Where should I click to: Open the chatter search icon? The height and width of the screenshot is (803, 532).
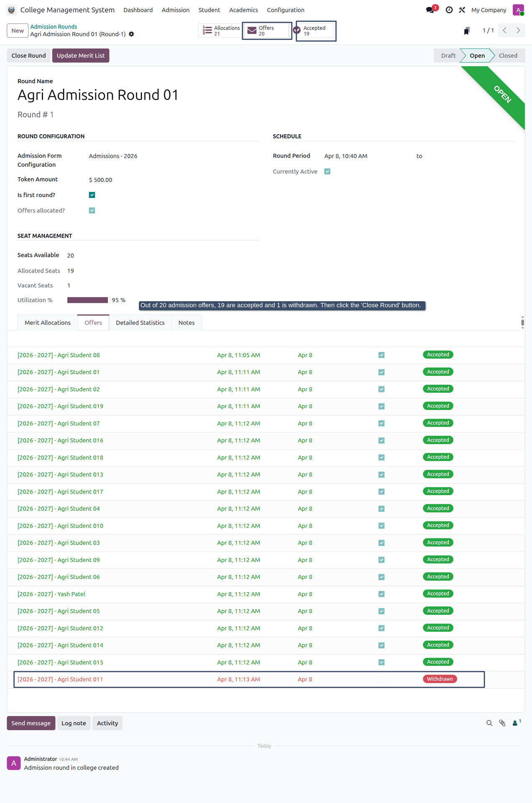(x=489, y=723)
